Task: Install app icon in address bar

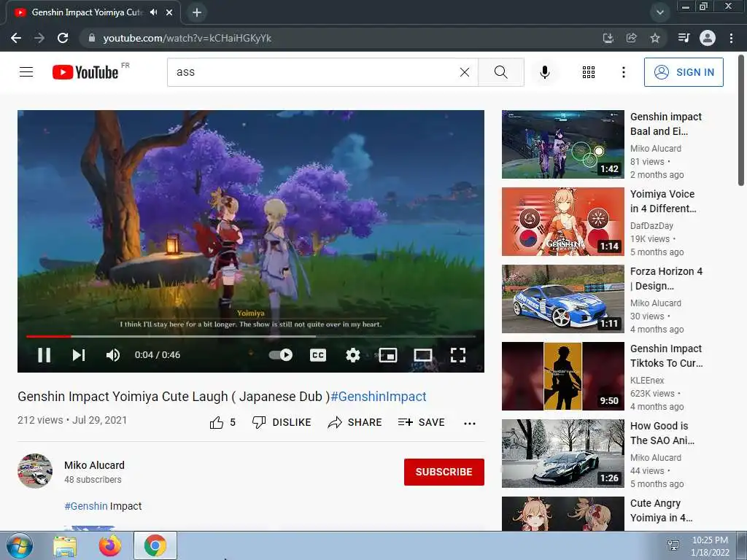Action: click(x=608, y=38)
